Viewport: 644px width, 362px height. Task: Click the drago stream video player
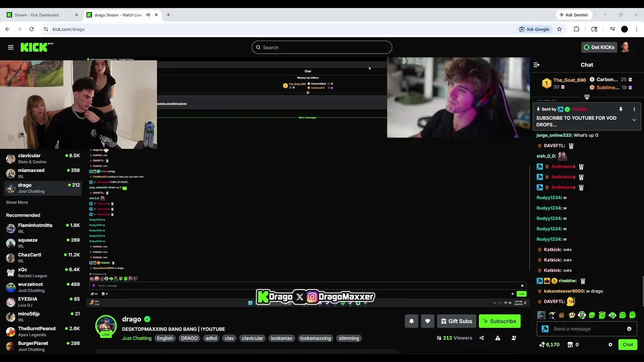tap(307, 182)
